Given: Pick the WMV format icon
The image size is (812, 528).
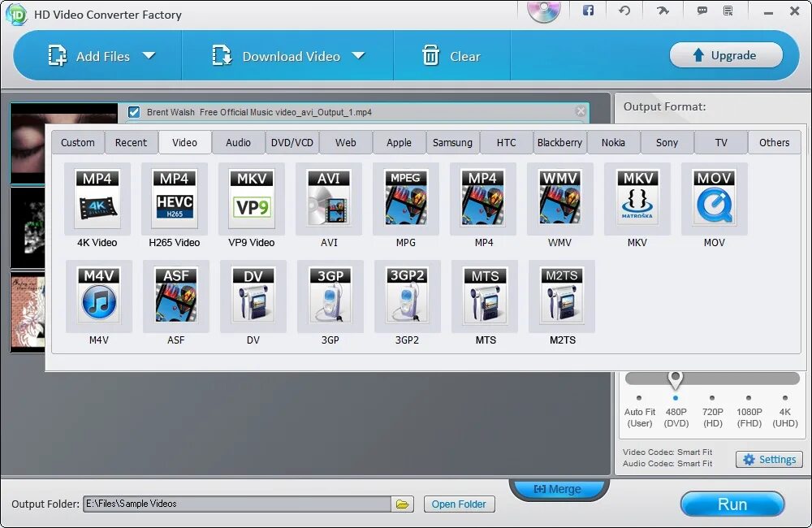Looking at the screenshot, I should tap(560, 199).
